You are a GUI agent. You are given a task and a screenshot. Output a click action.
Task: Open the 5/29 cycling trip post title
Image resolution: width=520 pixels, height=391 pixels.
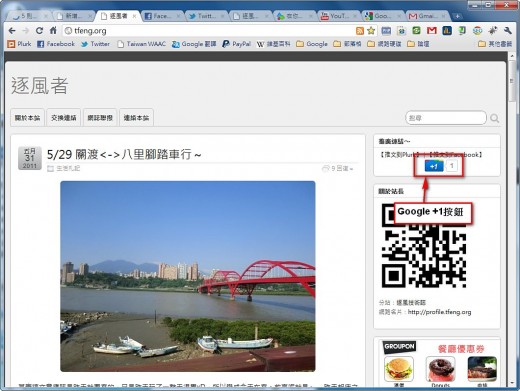124,154
